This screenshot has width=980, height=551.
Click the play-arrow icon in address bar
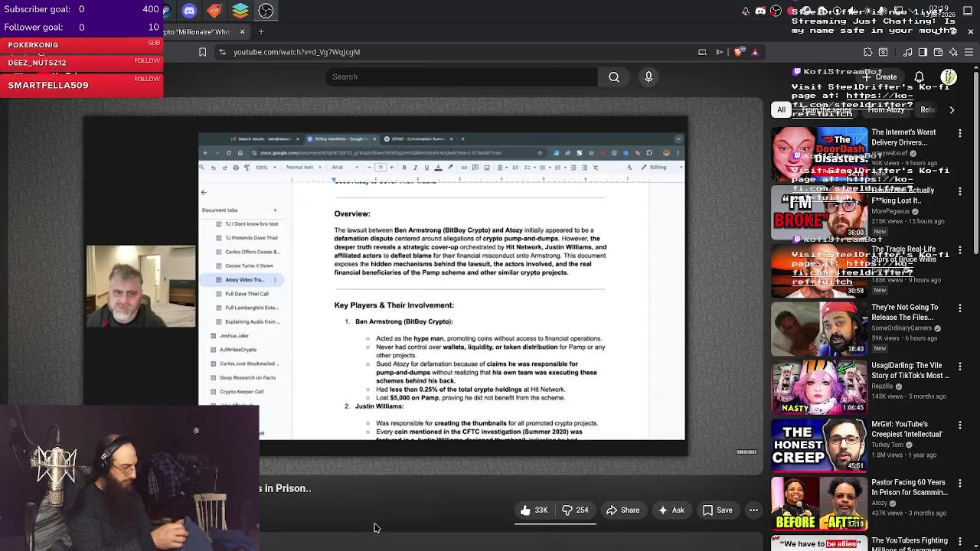[720, 52]
